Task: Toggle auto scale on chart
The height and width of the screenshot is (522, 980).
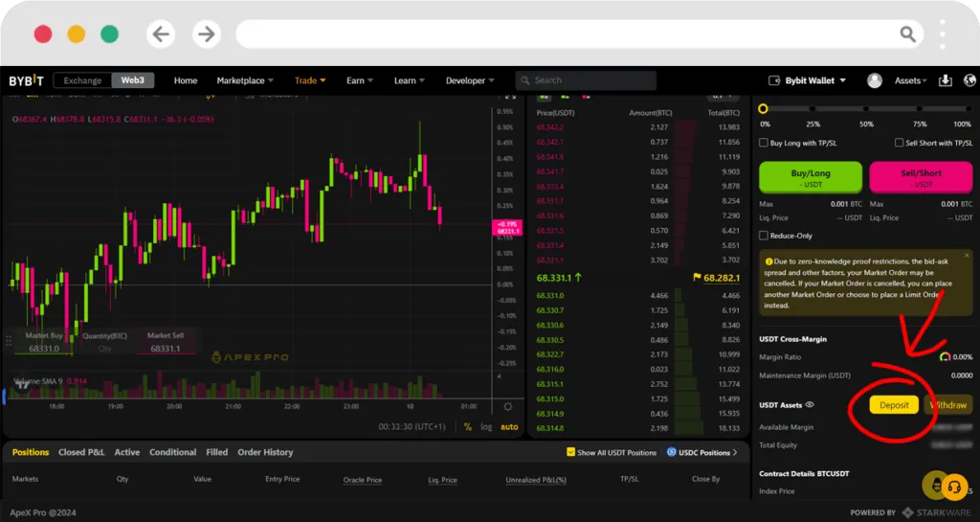Action: (509, 426)
